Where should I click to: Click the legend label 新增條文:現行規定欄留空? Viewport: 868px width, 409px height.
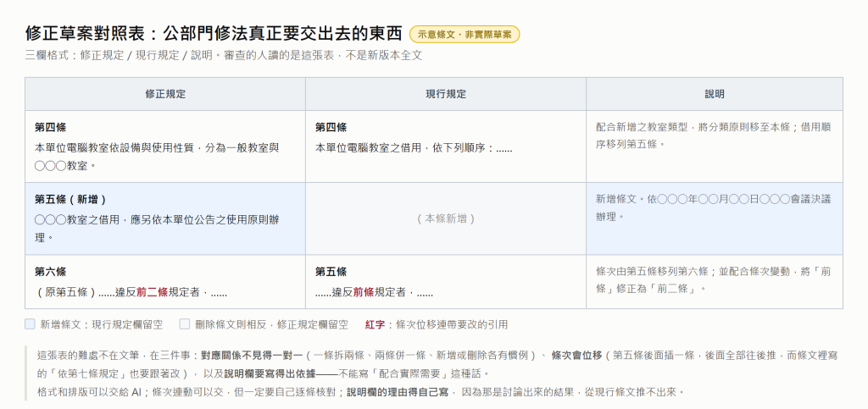(x=102, y=324)
